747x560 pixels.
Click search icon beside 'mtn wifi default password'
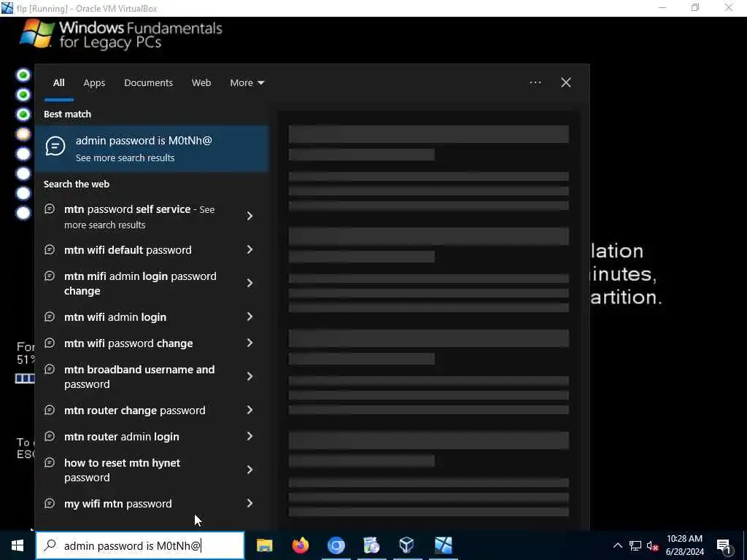tap(50, 249)
